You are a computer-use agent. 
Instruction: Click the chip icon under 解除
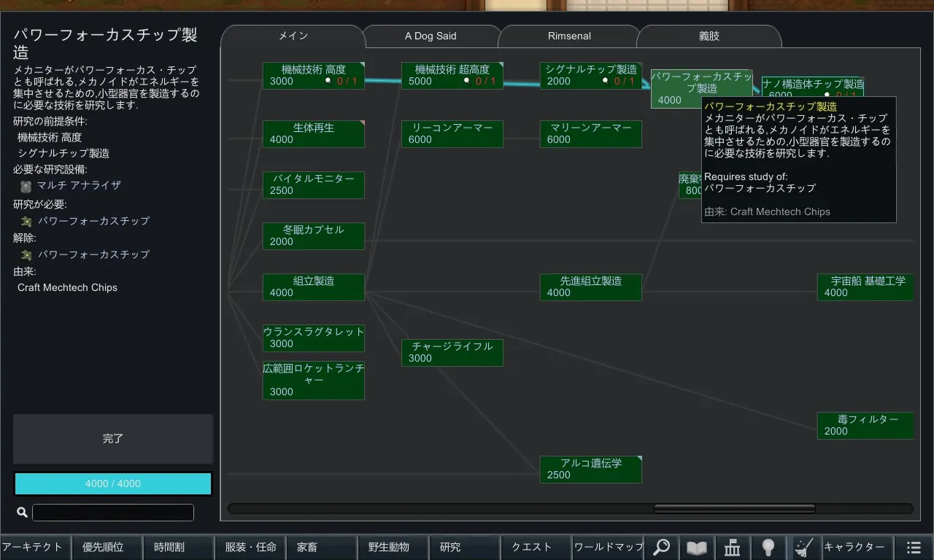click(x=26, y=254)
